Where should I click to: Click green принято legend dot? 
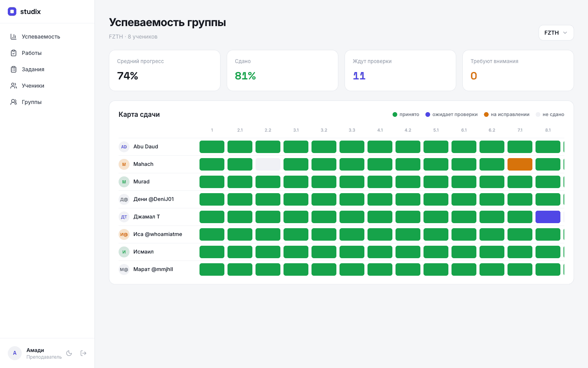tap(395, 114)
